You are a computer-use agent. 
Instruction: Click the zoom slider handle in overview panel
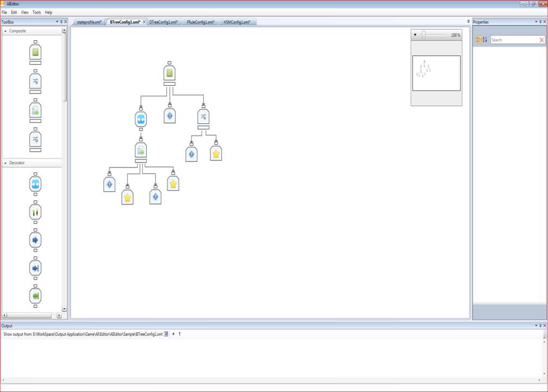(424, 35)
